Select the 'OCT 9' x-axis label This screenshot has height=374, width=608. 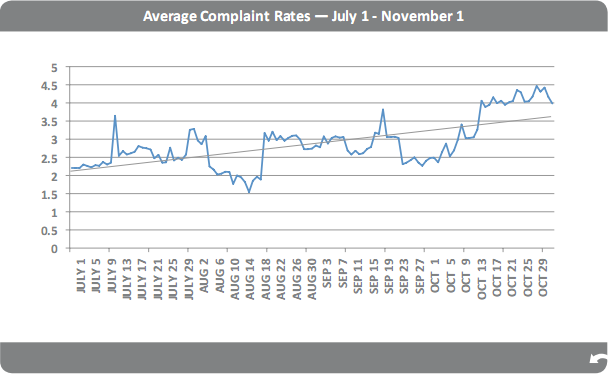click(x=466, y=275)
